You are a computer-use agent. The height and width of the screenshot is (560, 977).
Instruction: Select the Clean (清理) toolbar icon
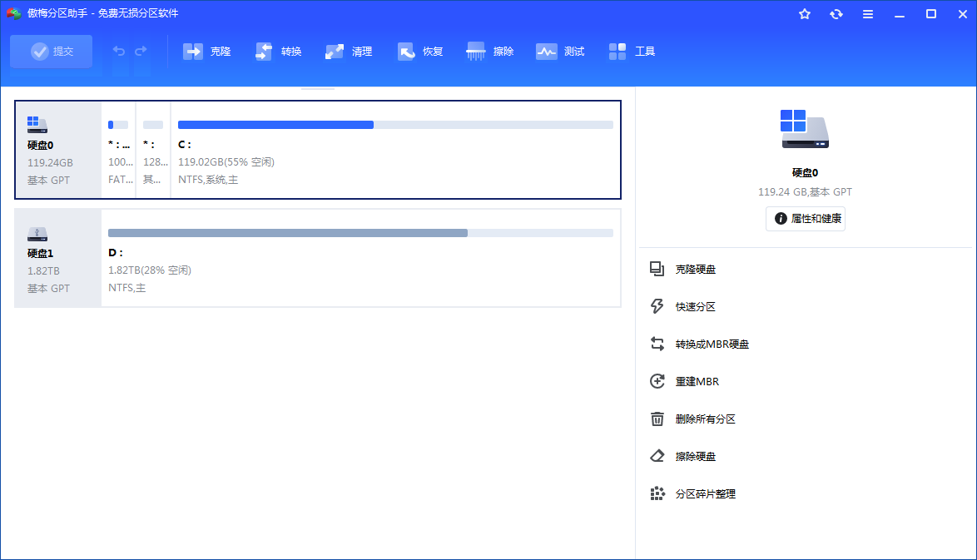[335, 52]
